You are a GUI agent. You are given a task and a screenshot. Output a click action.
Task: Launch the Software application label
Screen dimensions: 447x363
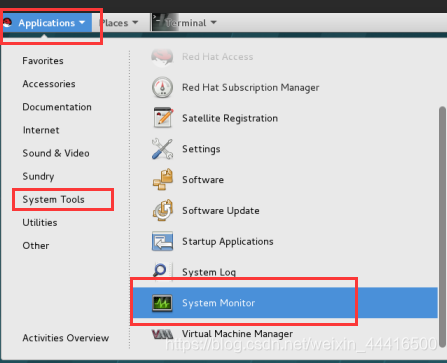tap(203, 180)
